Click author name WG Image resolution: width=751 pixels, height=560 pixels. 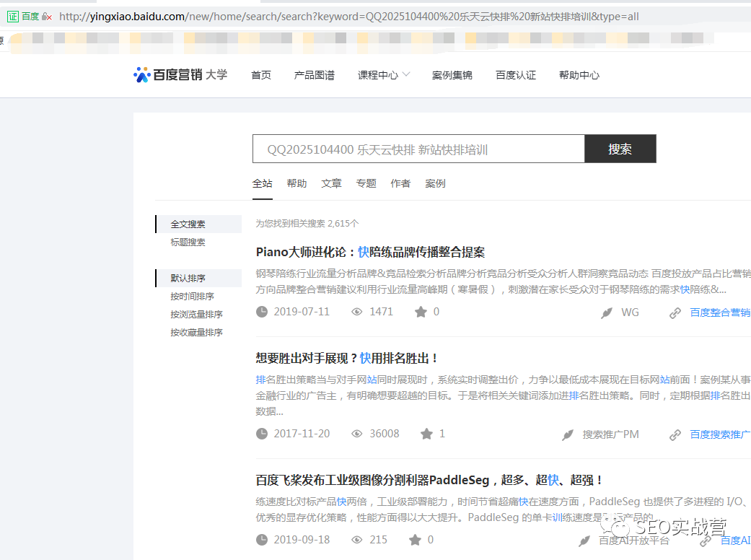(630, 312)
